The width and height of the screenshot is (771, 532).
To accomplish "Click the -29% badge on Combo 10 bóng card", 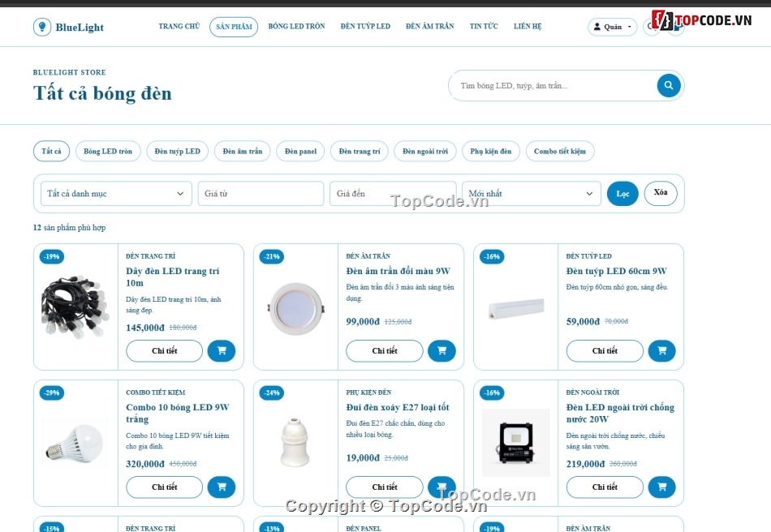I will coord(52,393).
